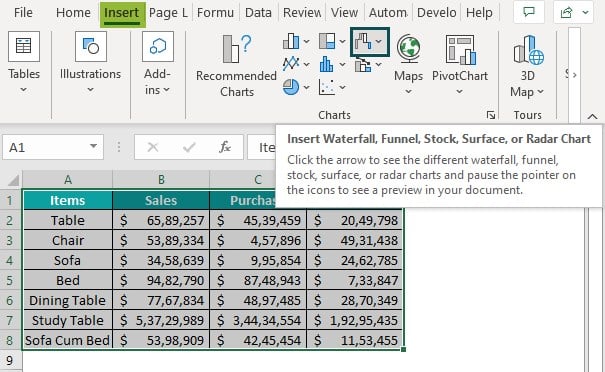Switch to the Developer tab
The width and height of the screenshot is (605, 372).
[x=437, y=13]
